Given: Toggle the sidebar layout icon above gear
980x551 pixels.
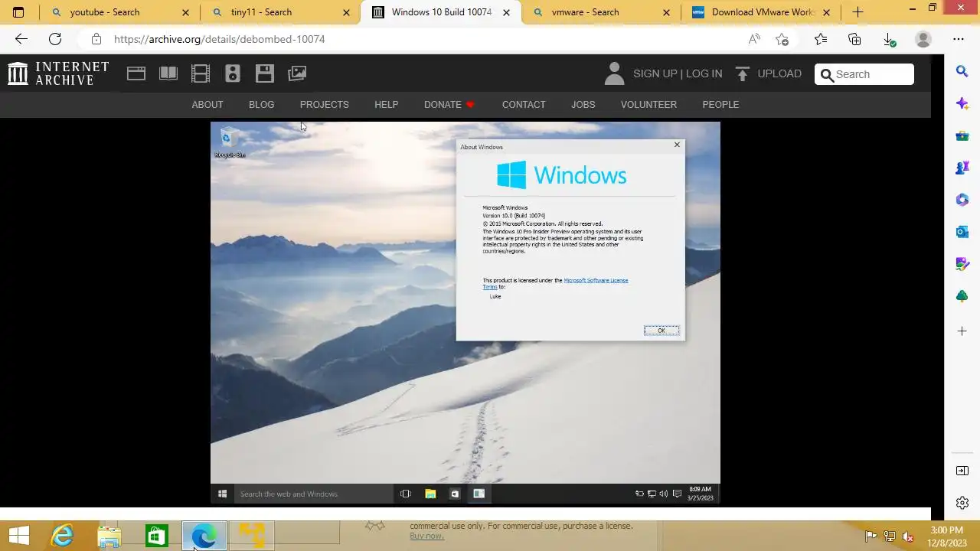Looking at the screenshot, I should 962,471.
